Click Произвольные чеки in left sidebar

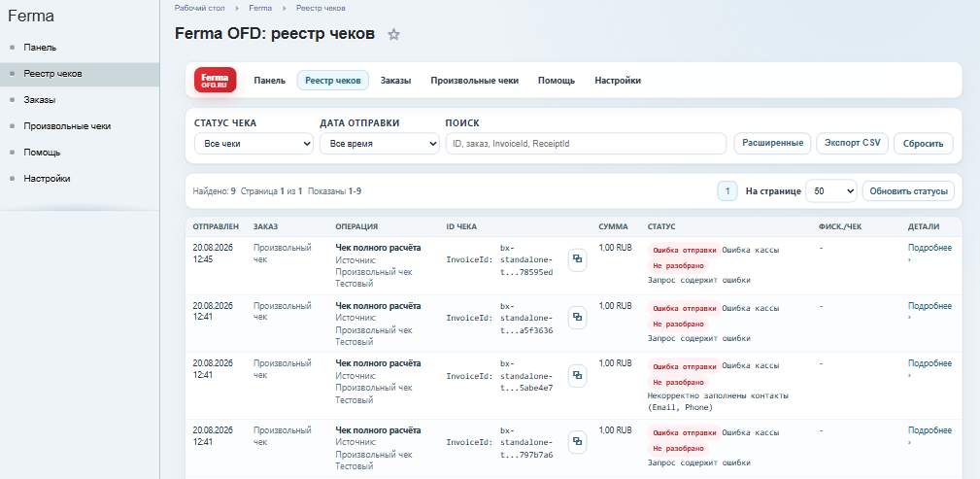tap(67, 126)
